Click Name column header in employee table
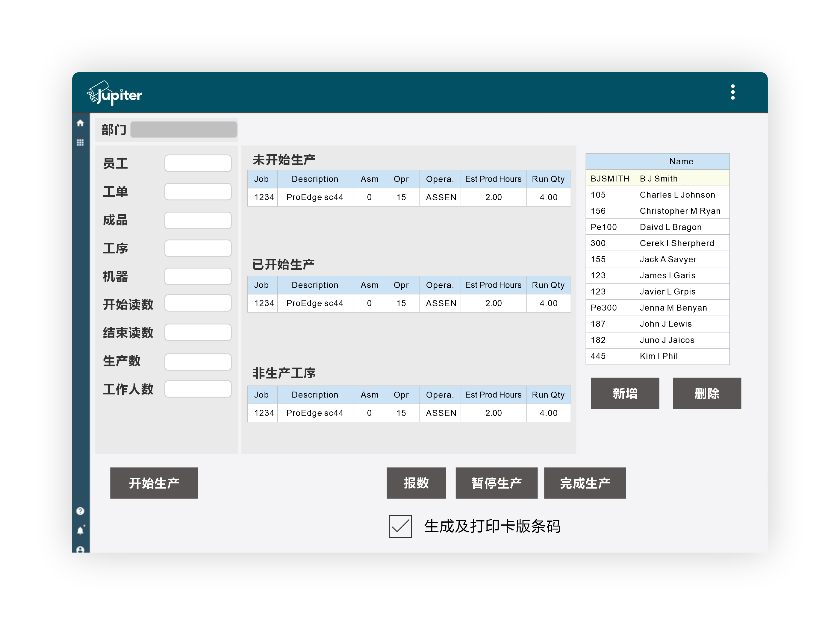 point(681,162)
